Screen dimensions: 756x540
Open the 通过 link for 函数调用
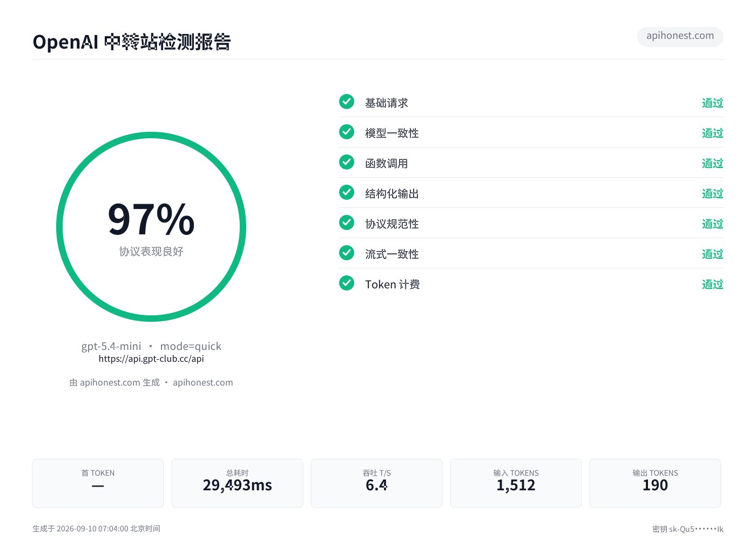[x=712, y=163]
